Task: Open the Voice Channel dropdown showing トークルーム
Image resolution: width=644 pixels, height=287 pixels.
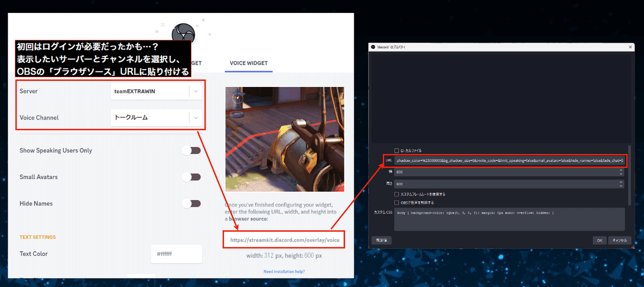Action: pyautogui.click(x=156, y=117)
